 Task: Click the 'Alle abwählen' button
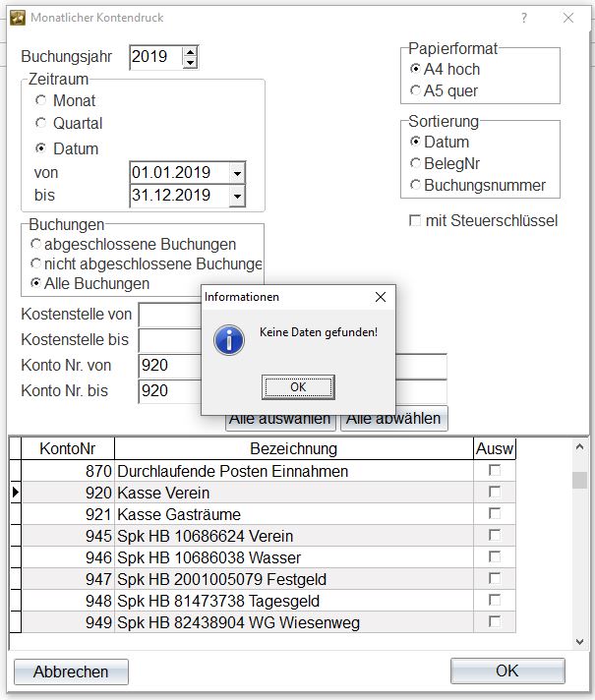point(394,420)
